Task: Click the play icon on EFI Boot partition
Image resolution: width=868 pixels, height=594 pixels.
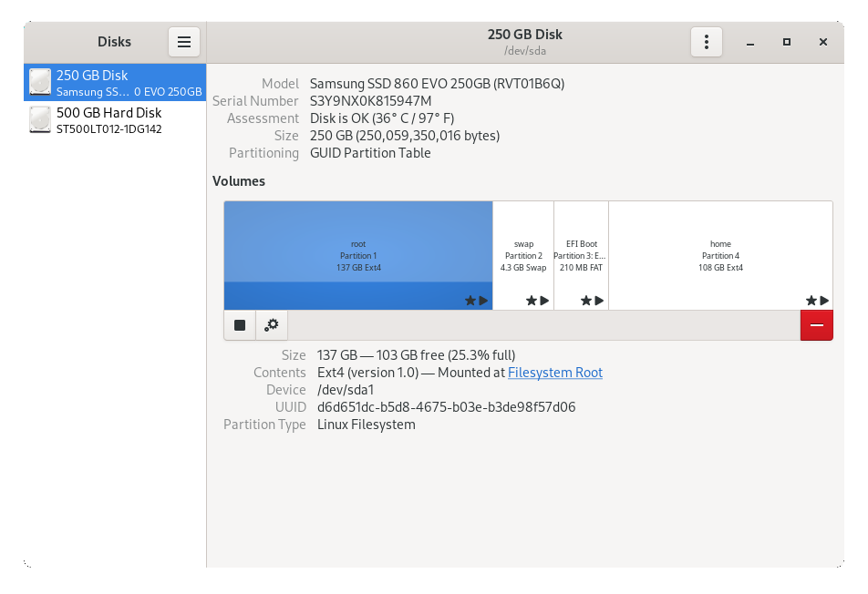Action: tap(599, 301)
